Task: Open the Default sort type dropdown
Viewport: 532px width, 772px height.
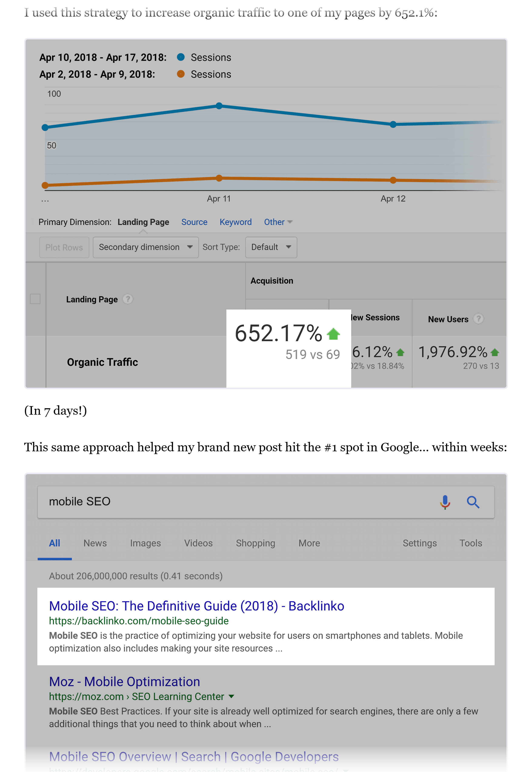Action: 271,247
